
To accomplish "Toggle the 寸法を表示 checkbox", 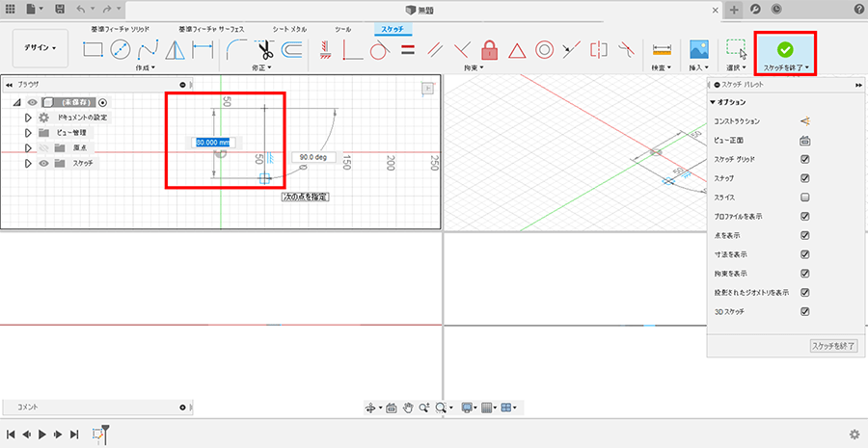I will [804, 254].
